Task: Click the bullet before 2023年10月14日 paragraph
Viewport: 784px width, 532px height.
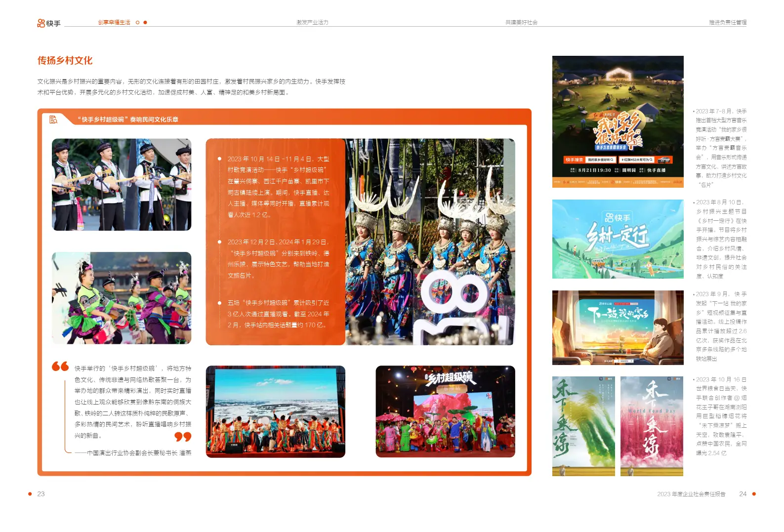Action: pyautogui.click(x=219, y=159)
